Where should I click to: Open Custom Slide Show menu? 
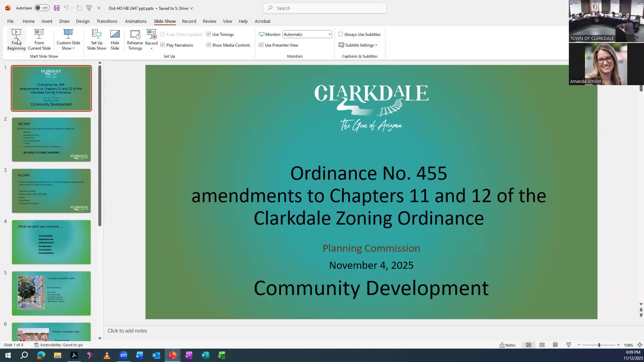click(68, 39)
